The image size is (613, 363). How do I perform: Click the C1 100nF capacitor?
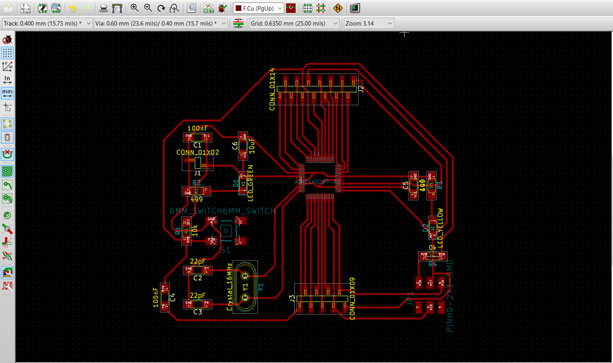tap(197, 138)
